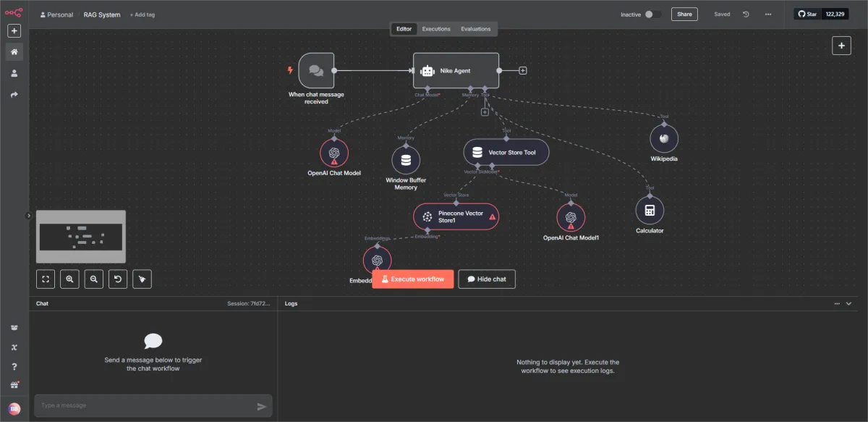Expand the collapsed left sidebar
The image size is (868, 422).
pyautogui.click(x=28, y=215)
